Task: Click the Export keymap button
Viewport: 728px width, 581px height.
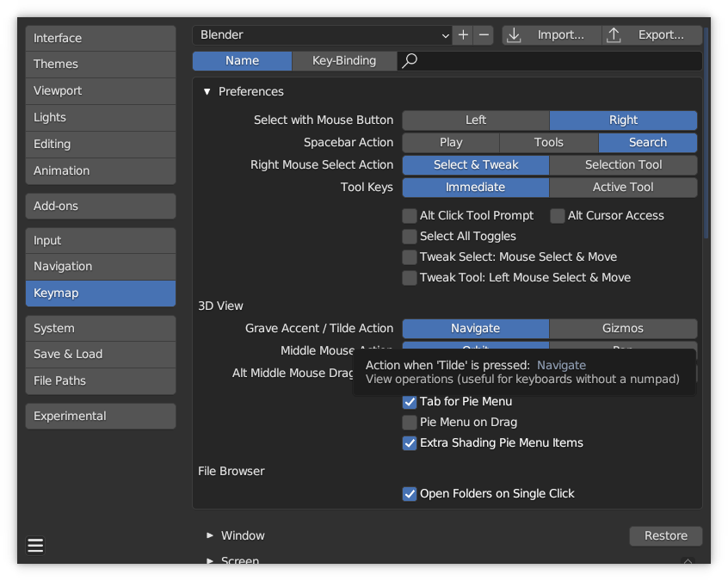Action: click(652, 34)
